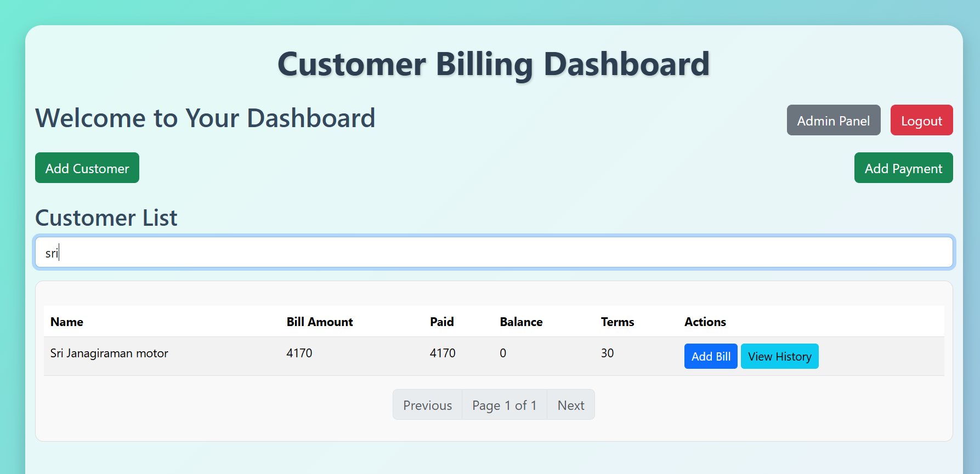
Task: Focus the customer search field containing "sri"
Action: click(494, 253)
